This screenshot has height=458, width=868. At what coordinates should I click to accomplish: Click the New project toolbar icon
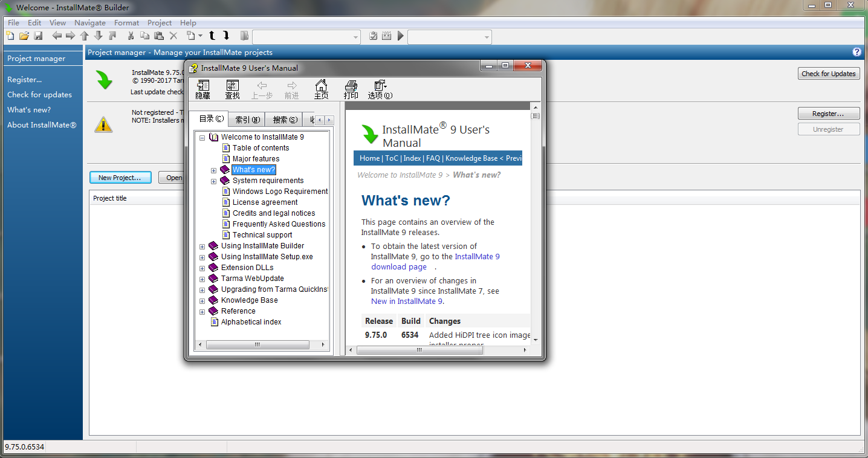tap(10, 36)
